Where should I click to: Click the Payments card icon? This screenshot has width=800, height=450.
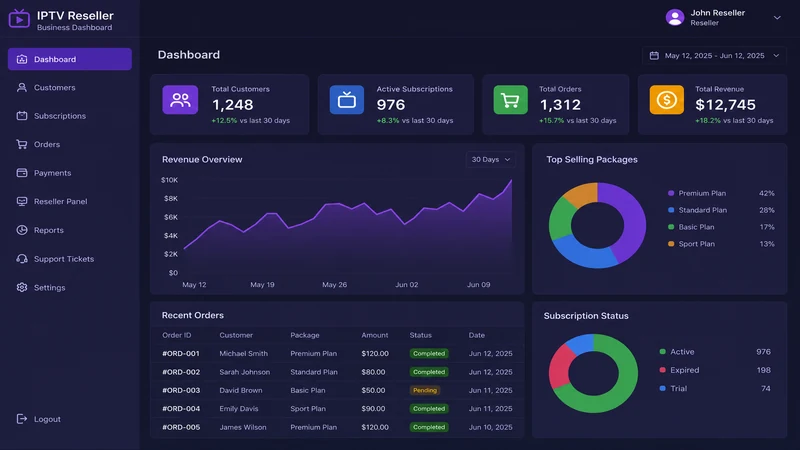click(x=21, y=173)
